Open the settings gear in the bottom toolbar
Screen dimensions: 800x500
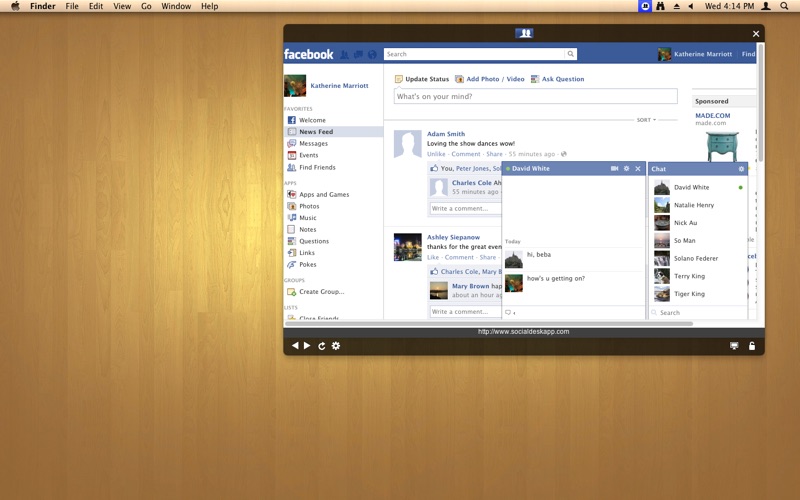coord(336,346)
